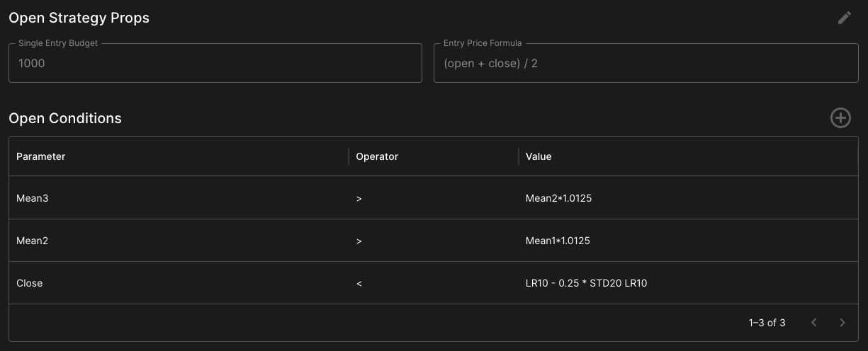Click the greater-than operator in Mean3 row
The height and width of the screenshot is (351, 868).
tap(359, 199)
